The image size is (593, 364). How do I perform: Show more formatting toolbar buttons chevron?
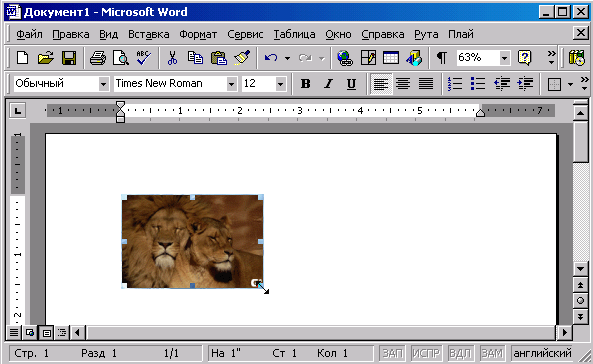coord(584,84)
